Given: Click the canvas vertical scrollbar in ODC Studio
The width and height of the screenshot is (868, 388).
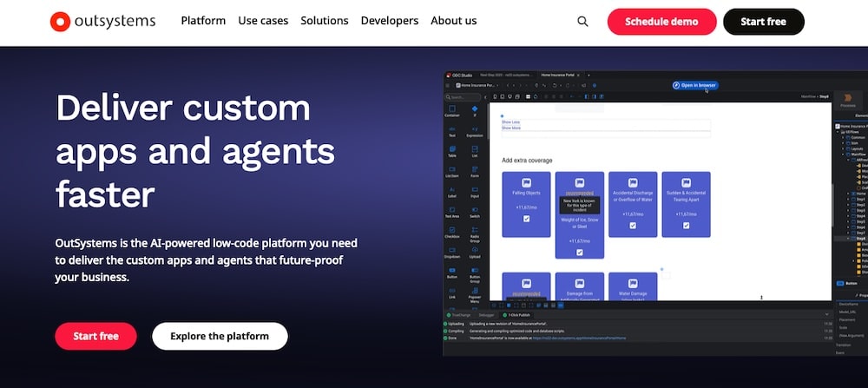Looking at the screenshot, I should click(x=833, y=204).
